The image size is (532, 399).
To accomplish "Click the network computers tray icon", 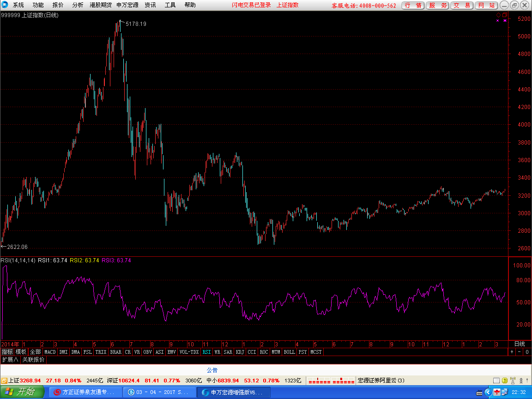I will click(504, 392).
